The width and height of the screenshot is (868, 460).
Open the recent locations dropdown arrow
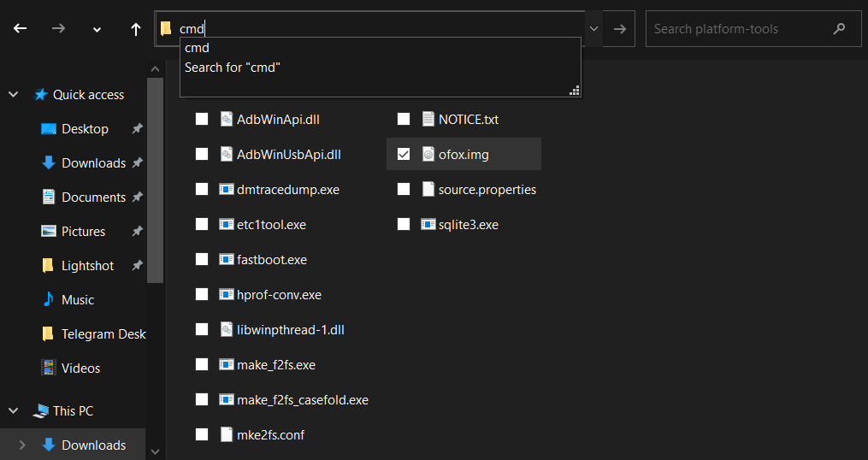click(97, 29)
